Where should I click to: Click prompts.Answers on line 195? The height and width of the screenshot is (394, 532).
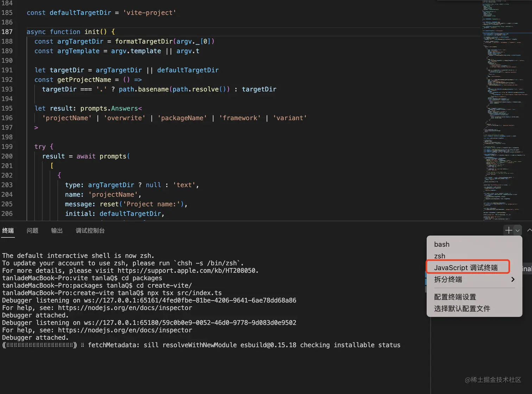tap(109, 108)
